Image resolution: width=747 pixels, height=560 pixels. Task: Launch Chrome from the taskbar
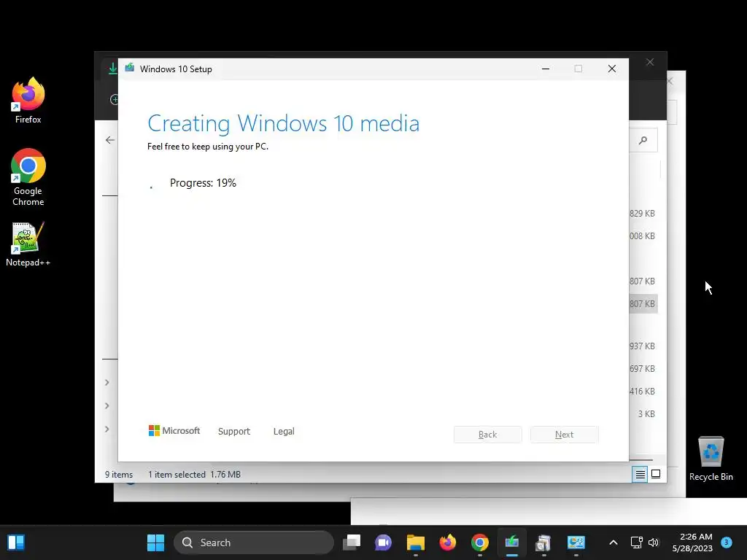(480, 542)
